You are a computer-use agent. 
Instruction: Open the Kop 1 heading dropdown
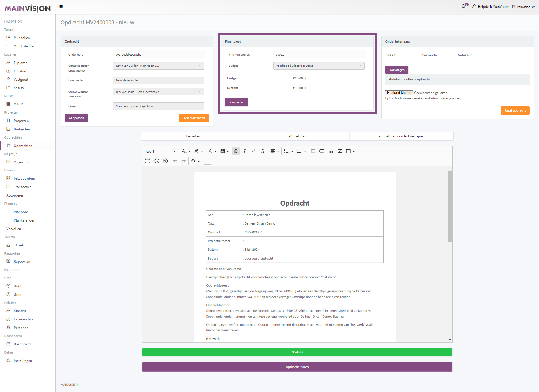[161, 151]
